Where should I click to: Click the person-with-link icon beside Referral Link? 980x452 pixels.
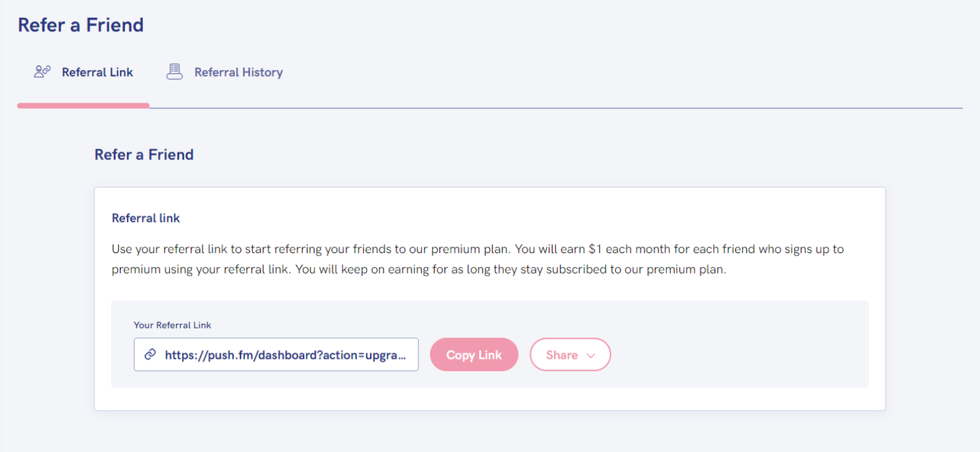coord(41,71)
